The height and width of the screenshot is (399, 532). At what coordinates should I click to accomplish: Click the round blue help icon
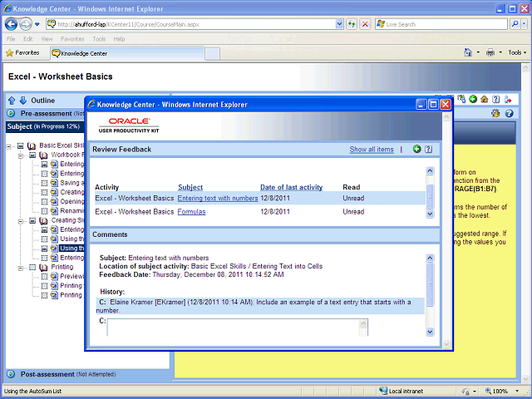tap(509, 113)
